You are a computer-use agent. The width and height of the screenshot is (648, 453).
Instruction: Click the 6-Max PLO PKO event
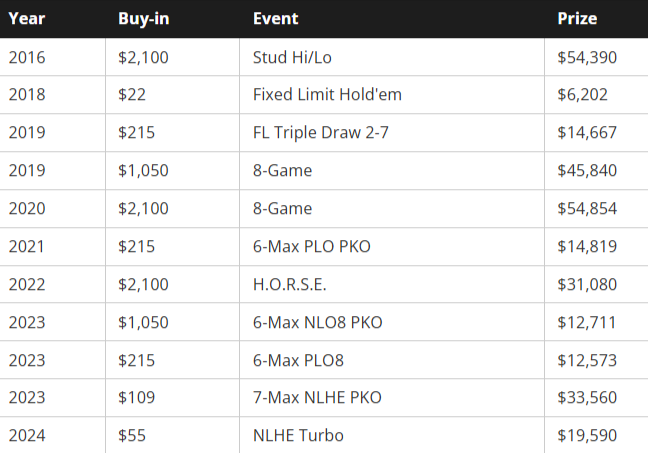pos(311,246)
